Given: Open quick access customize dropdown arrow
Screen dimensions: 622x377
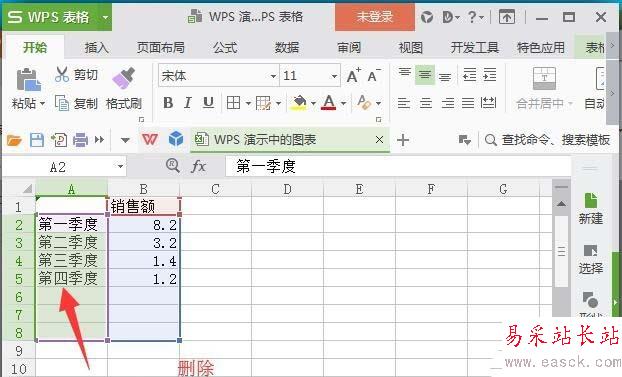Looking at the screenshot, I should 125,140.
